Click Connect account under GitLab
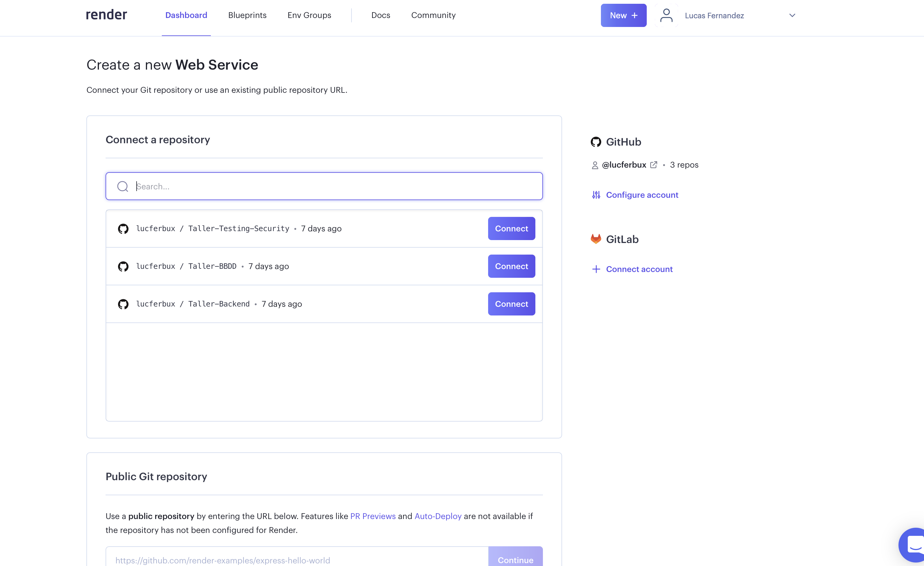 (639, 269)
